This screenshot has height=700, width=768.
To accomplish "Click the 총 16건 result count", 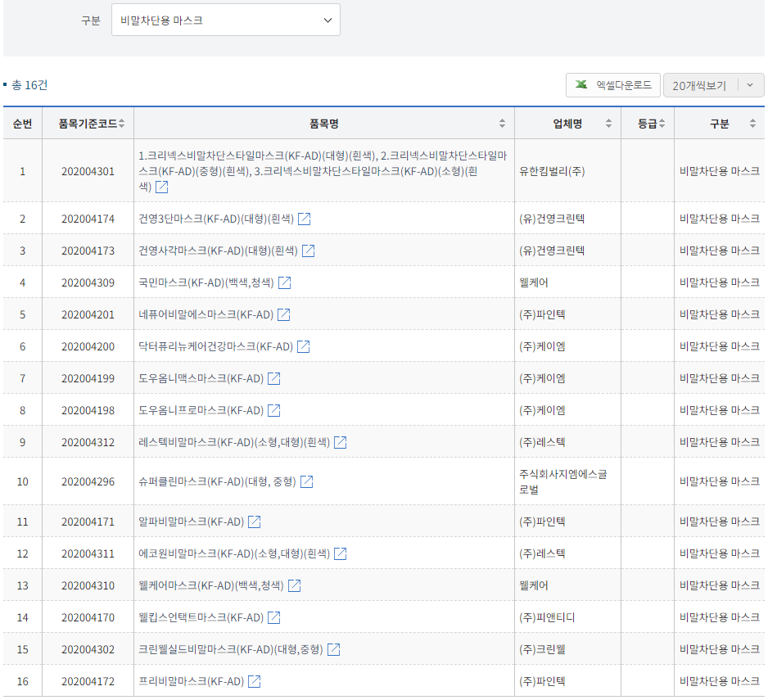I will 29,85.
